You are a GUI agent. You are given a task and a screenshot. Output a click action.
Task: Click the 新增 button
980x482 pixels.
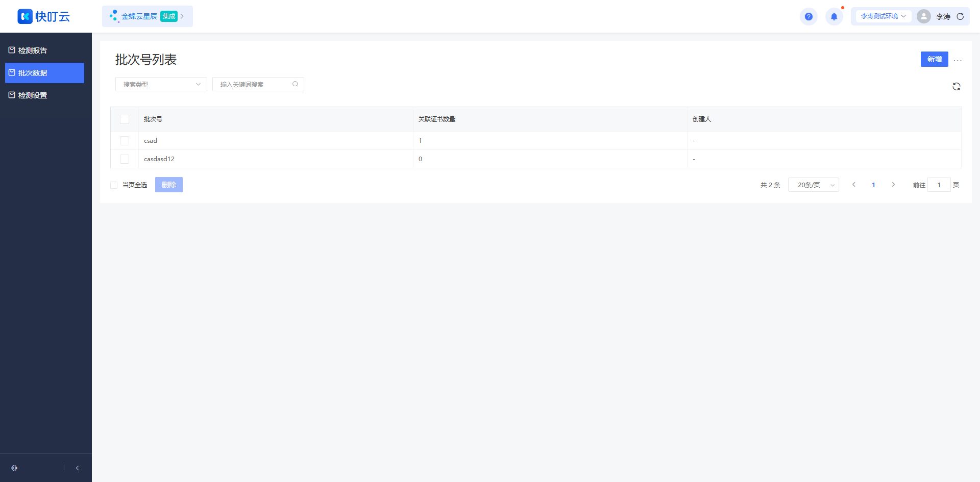[935, 59]
